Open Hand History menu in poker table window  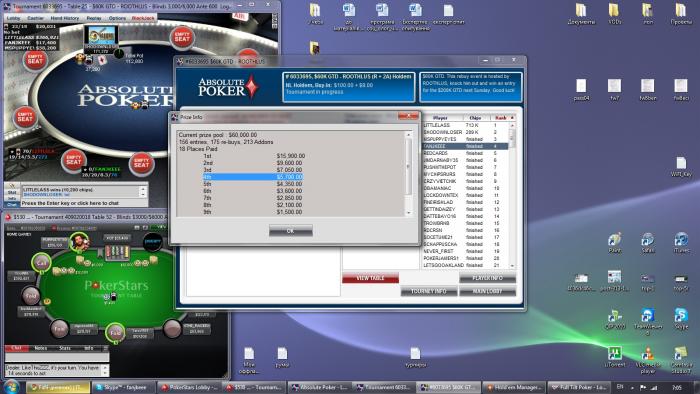pyautogui.click(x=64, y=18)
